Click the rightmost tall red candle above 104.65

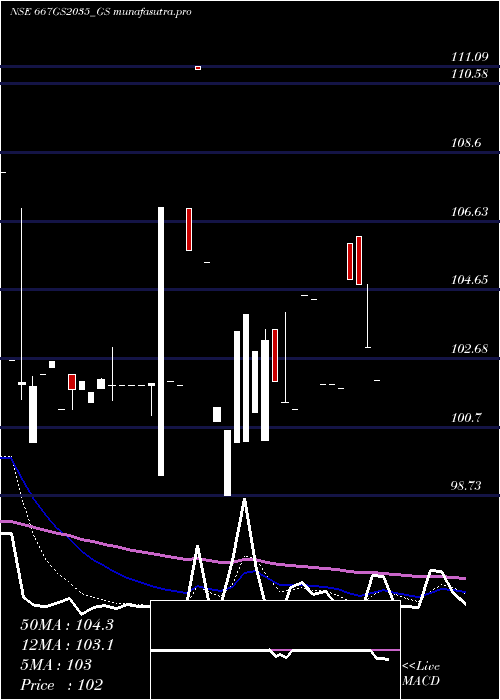click(358, 260)
